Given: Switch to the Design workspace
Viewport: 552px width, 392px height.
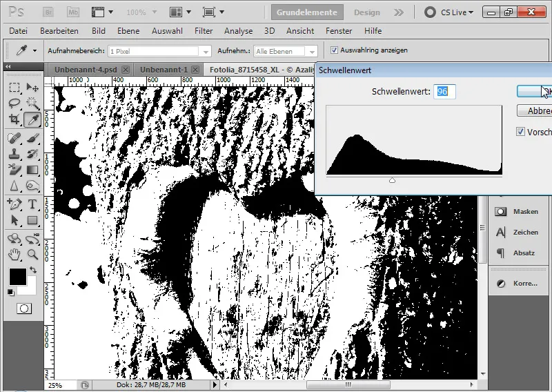Looking at the screenshot, I should pos(367,12).
